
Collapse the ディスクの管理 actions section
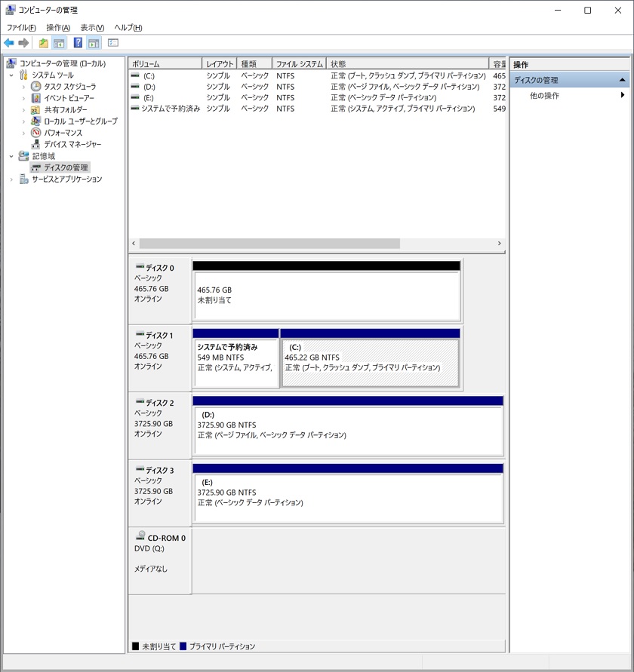coord(623,79)
